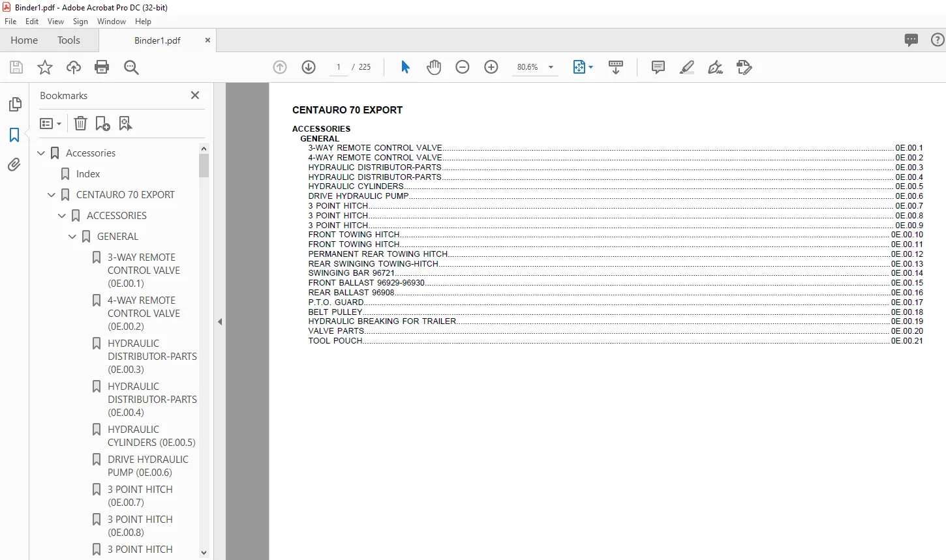The image size is (946, 560).
Task: Choose the Selection arrow tool
Action: tap(405, 67)
